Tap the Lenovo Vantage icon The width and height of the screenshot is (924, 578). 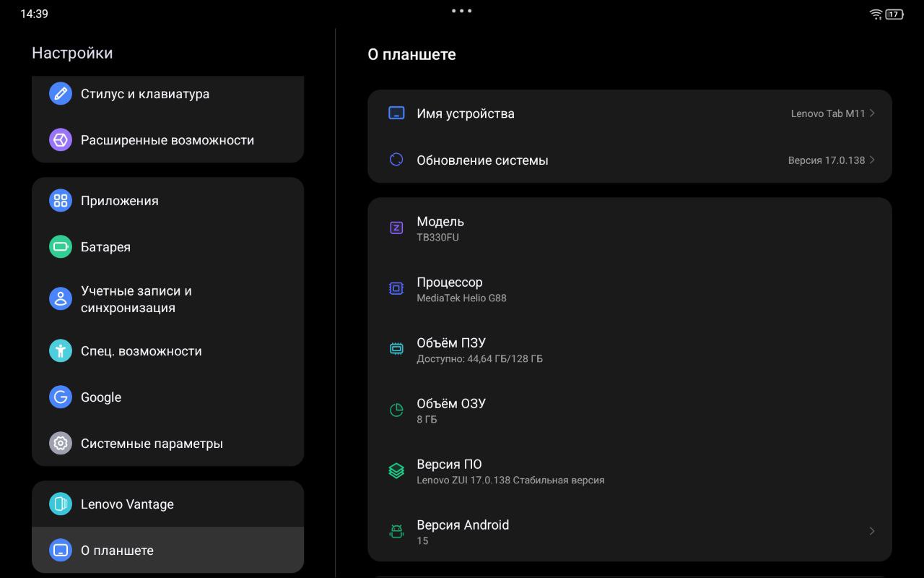click(x=61, y=504)
